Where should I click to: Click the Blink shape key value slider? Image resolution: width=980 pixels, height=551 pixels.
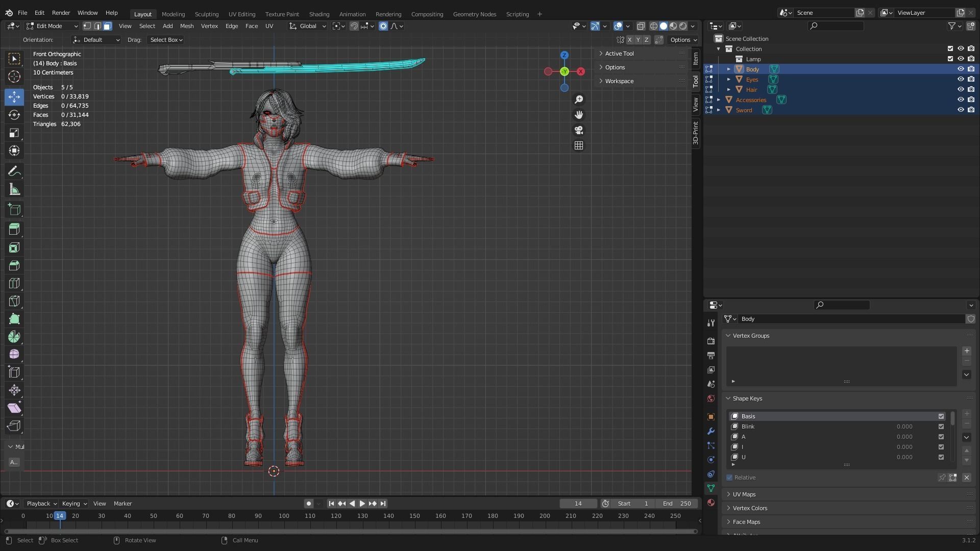coord(904,427)
